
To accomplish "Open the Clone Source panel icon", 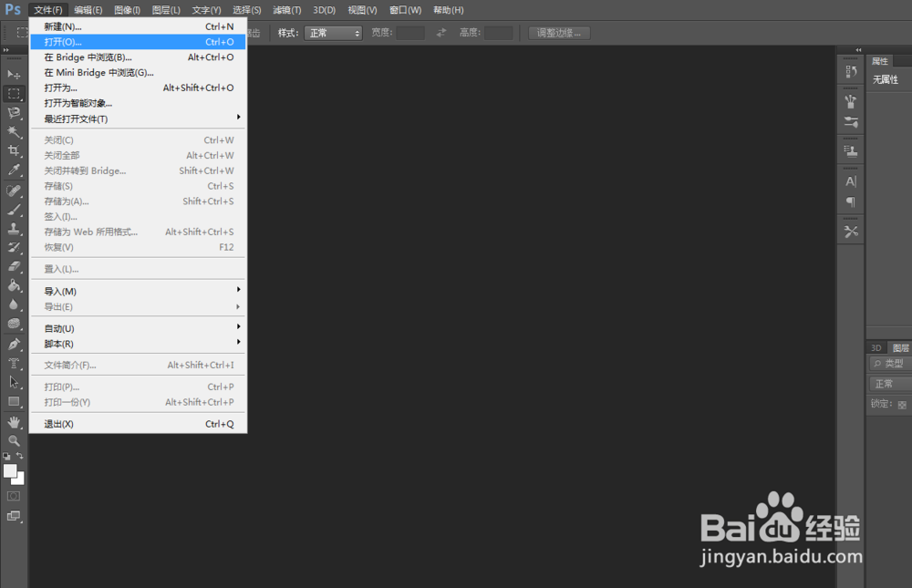I will coord(851,152).
